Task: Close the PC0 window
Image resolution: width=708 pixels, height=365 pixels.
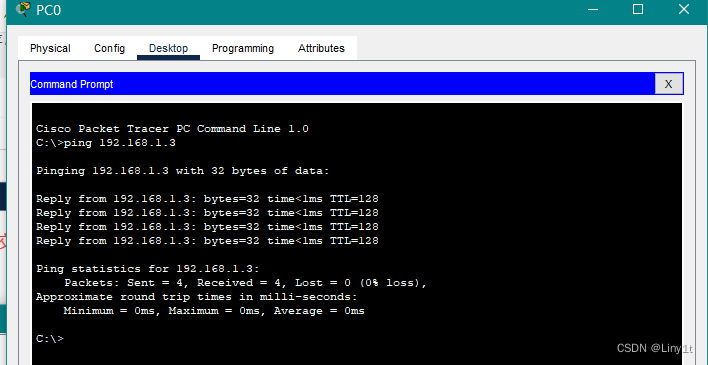Action: click(x=684, y=9)
